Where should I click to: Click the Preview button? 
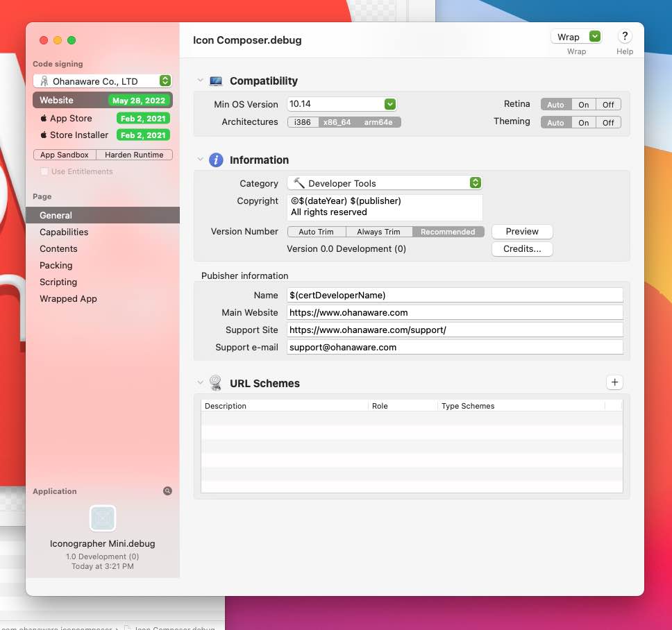coord(522,231)
